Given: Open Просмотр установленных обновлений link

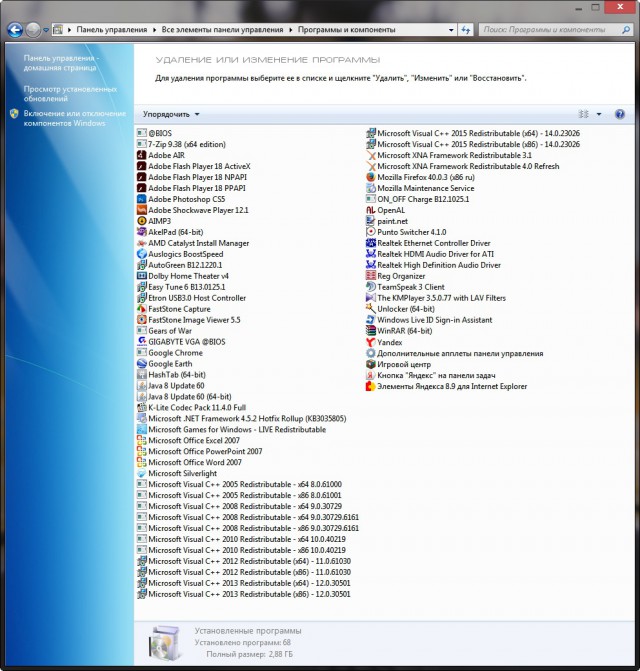Looking at the screenshot, I should point(70,94).
